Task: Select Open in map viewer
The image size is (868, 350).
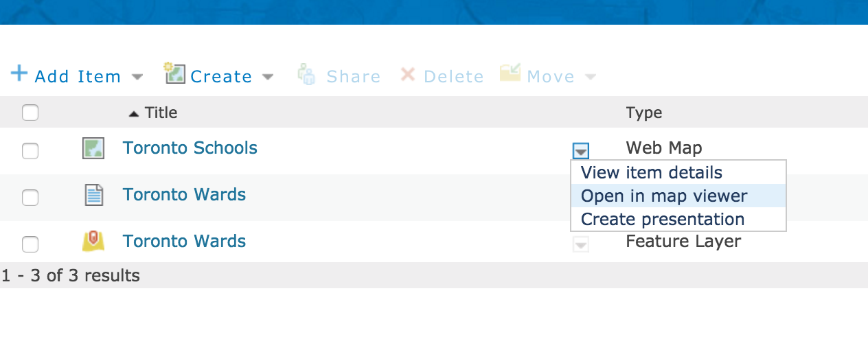Action: [678, 196]
